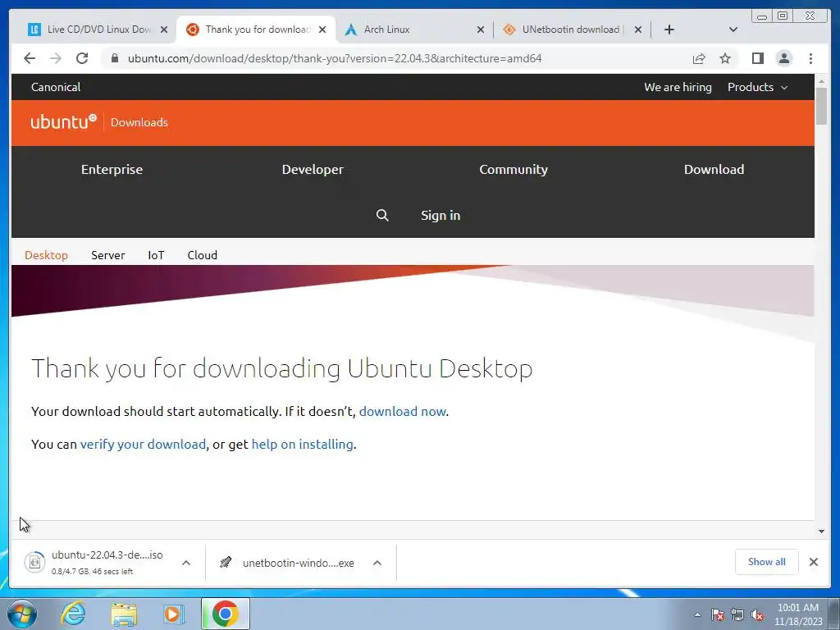Close the Arch Linux tab
840x630 pixels.
pos(481,30)
